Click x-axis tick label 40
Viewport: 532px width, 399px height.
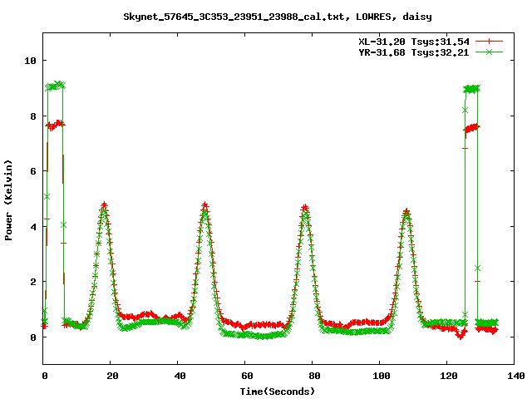(x=180, y=376)
